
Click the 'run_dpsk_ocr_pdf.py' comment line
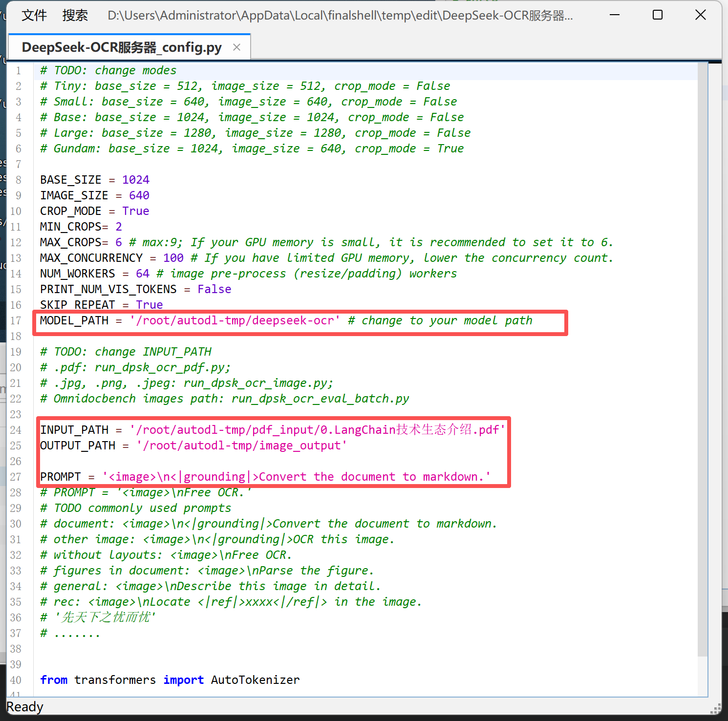click(135, 367)
